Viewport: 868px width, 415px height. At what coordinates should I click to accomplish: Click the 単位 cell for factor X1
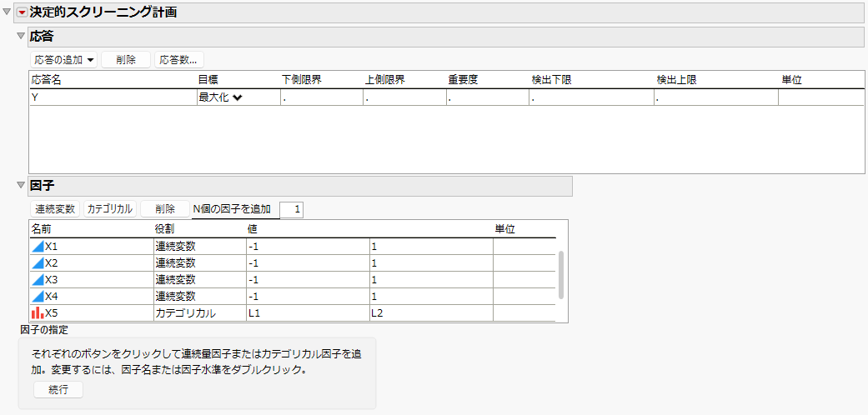pos(524,247)
